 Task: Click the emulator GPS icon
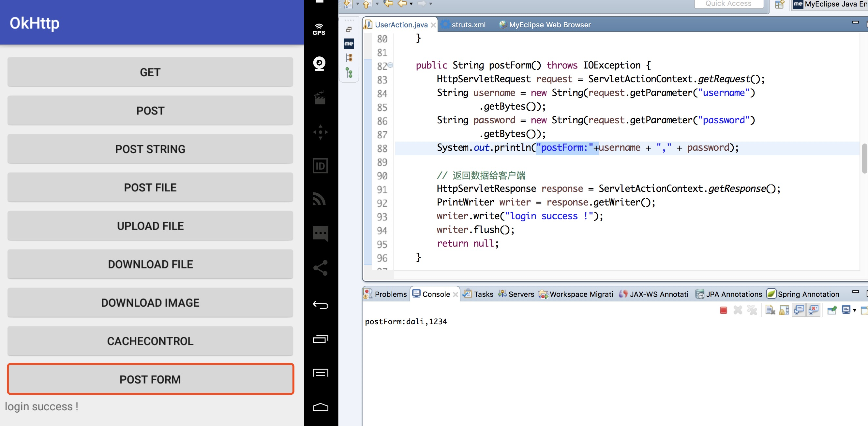pos(319,29)
